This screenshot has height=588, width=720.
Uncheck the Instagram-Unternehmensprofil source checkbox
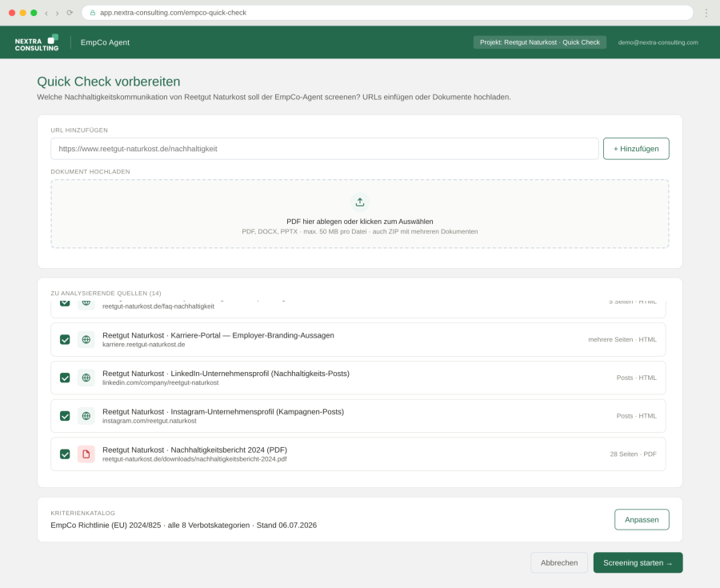point(66,416)
